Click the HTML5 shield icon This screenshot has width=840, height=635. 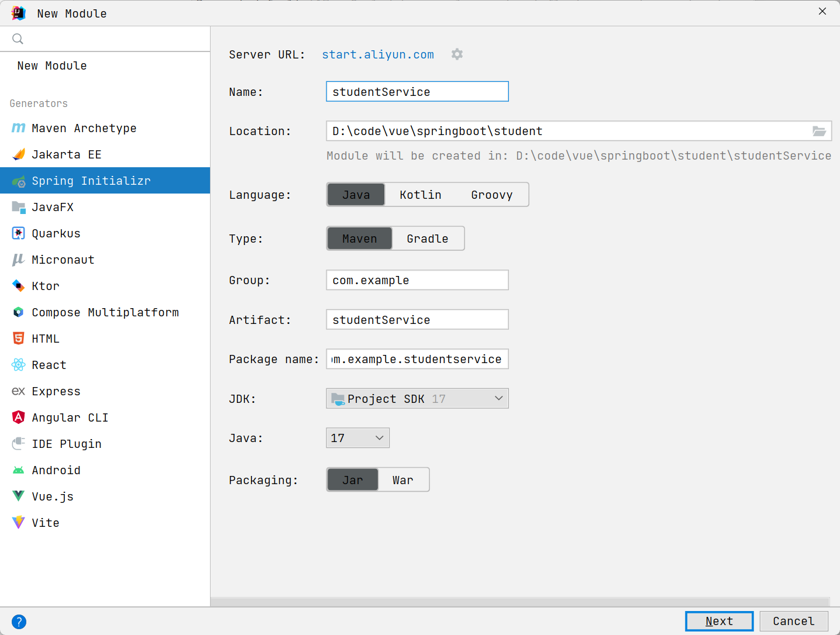click(19, 339)
